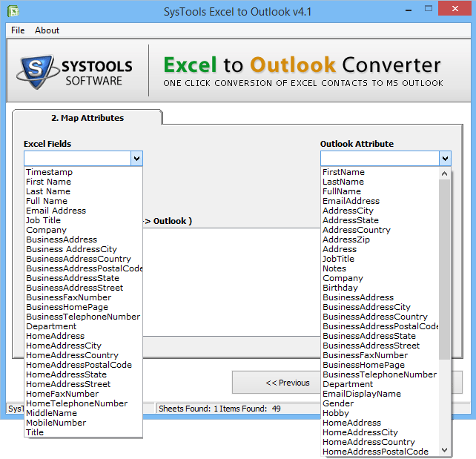Select Timestamp in Excel Fields list

pos(83,172)
